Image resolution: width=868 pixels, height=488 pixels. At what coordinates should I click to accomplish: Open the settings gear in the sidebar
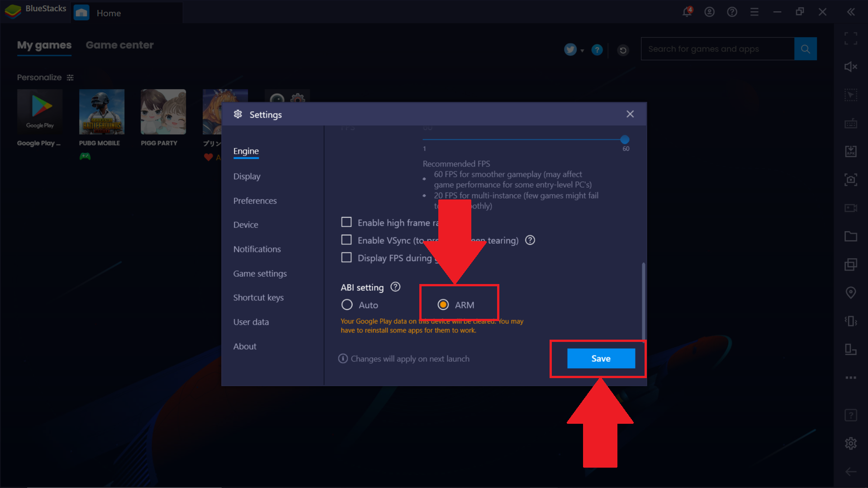850,443
